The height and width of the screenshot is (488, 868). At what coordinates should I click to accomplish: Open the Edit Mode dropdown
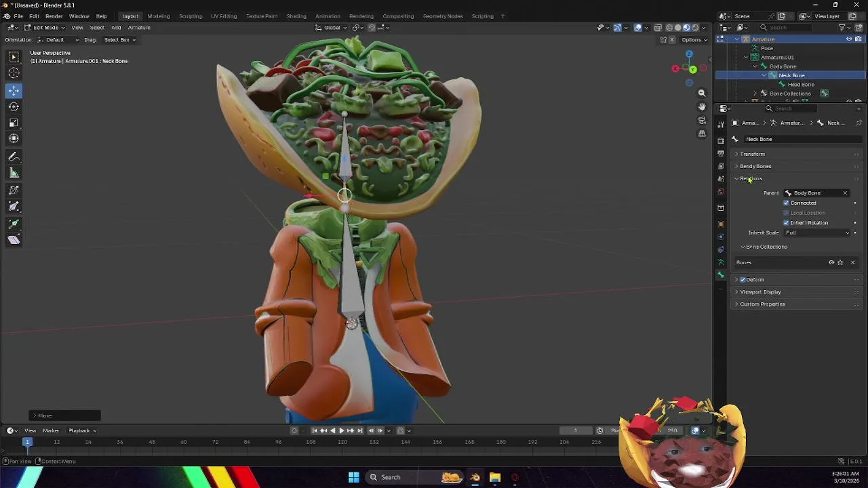click(x=44, y=28)
